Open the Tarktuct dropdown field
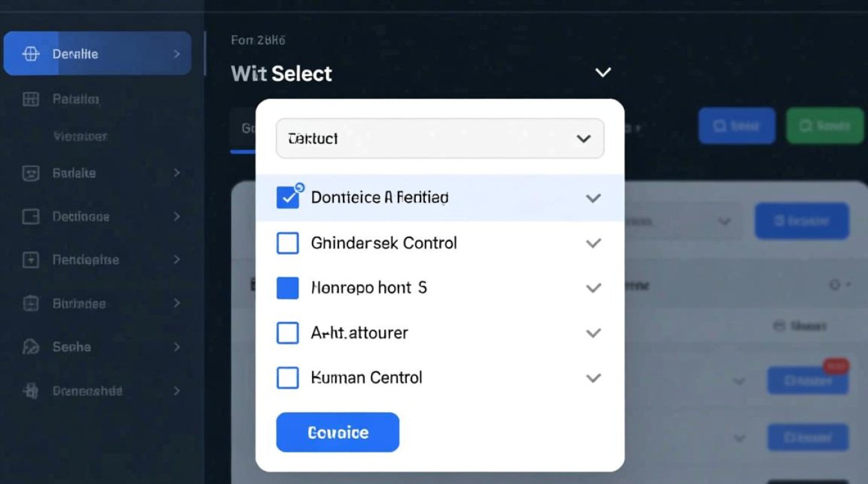The width and height of the screenshot is (868, 484). coord(440,138)
